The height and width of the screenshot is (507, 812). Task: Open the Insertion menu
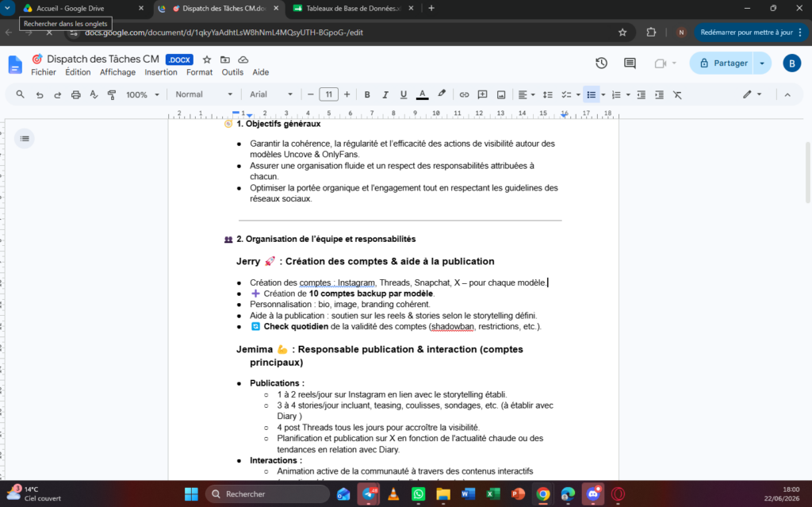point(160,72)
